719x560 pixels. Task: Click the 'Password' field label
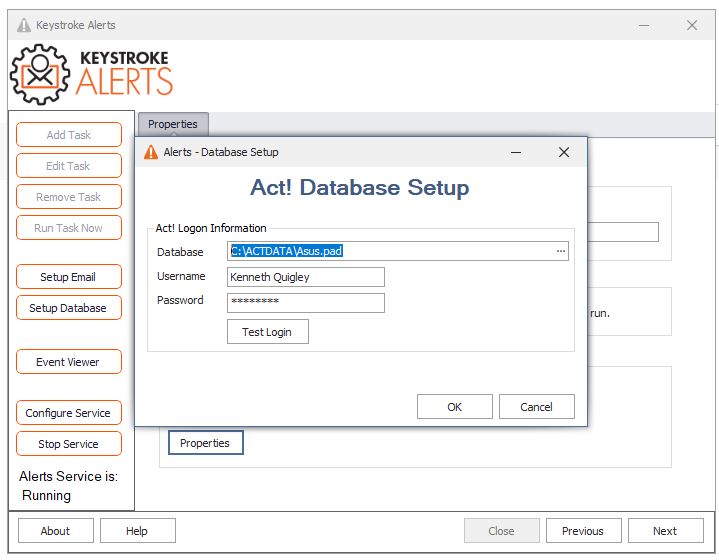(x=180, y=300)
